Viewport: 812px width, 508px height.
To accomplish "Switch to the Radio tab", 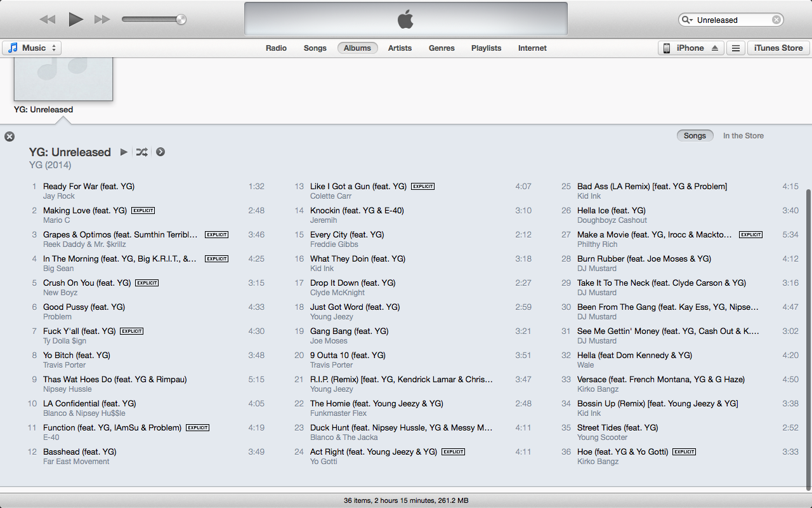I will [x=276, y=48].
